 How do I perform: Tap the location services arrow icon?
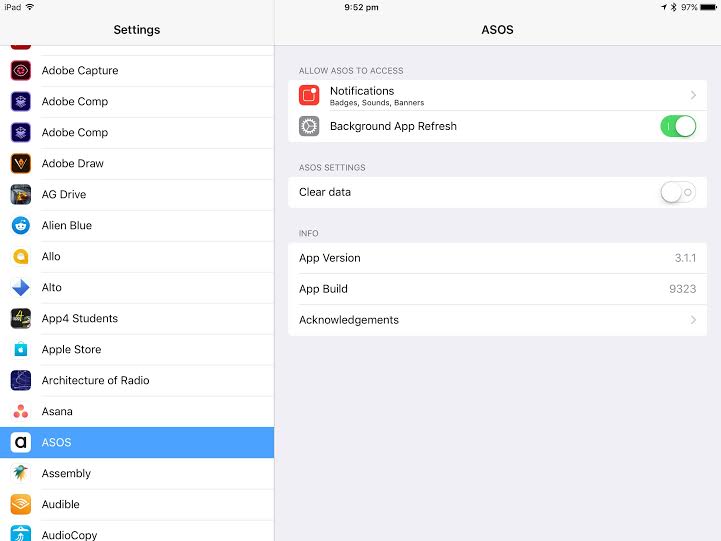664,7
